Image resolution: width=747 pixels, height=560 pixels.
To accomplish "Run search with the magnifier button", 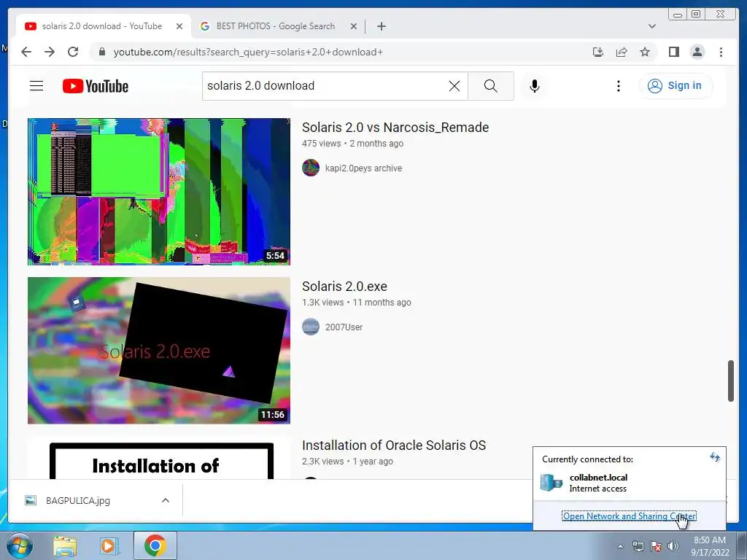I will click(x=491, y=86).
